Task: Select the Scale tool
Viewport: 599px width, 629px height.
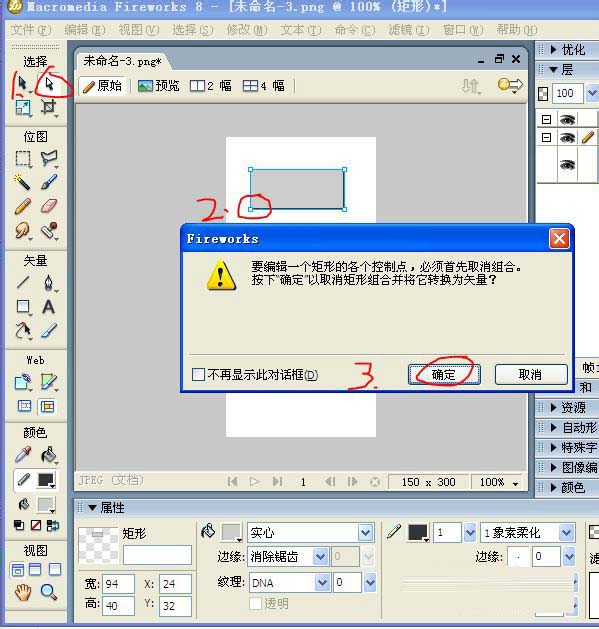Action: pyautogui.click(x=22, y=108)
